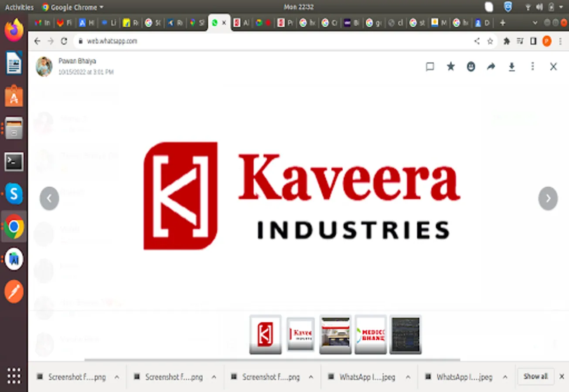The width and height of the screenshot is (569, 392).
Task: Open Activities overview
Action: click(19, 7)
